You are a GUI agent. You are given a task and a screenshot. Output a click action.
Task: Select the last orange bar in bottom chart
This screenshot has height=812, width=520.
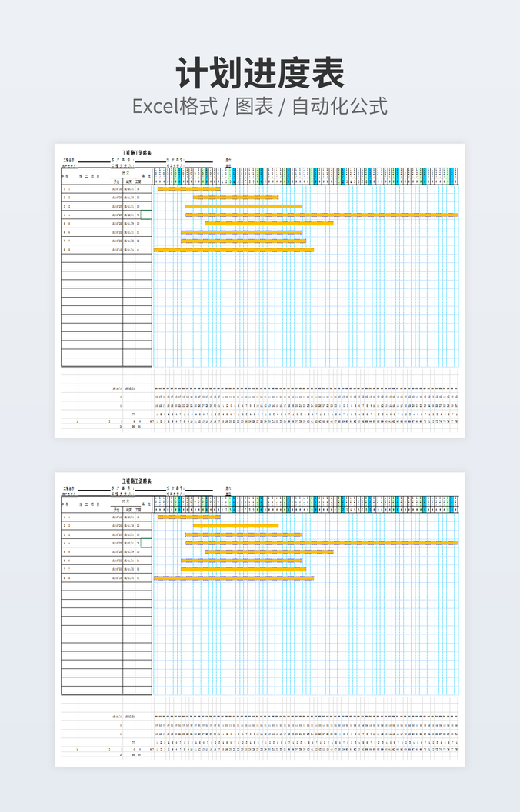coord(234,577)
